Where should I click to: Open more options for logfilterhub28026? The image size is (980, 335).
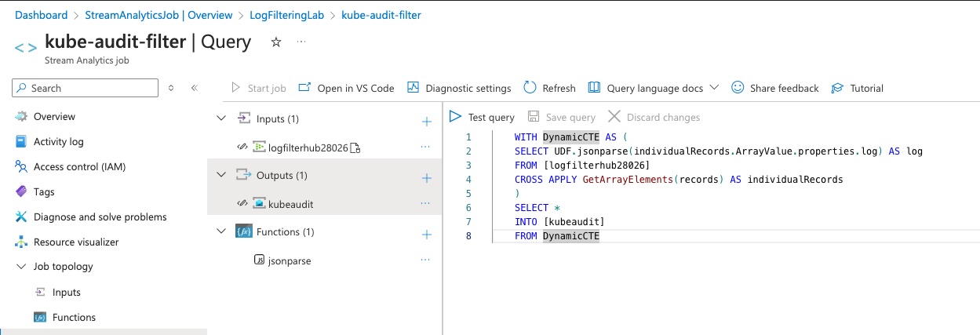coord(425,147)
